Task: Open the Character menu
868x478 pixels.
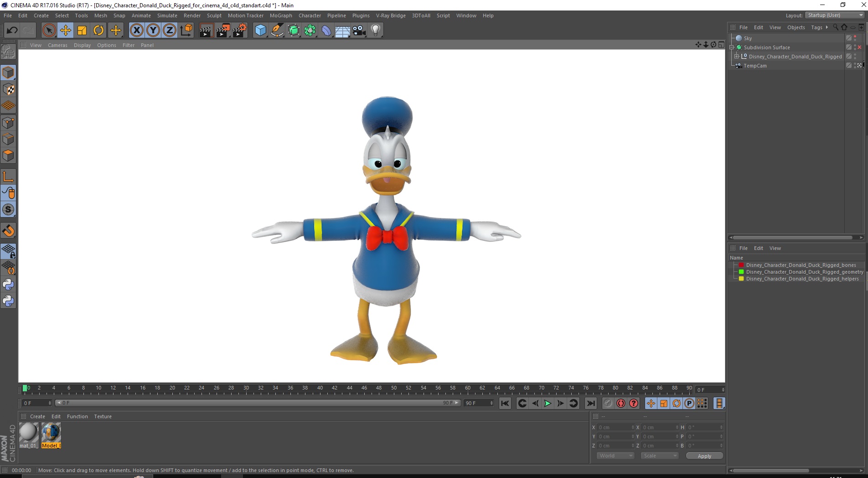Action: [310, 16]
